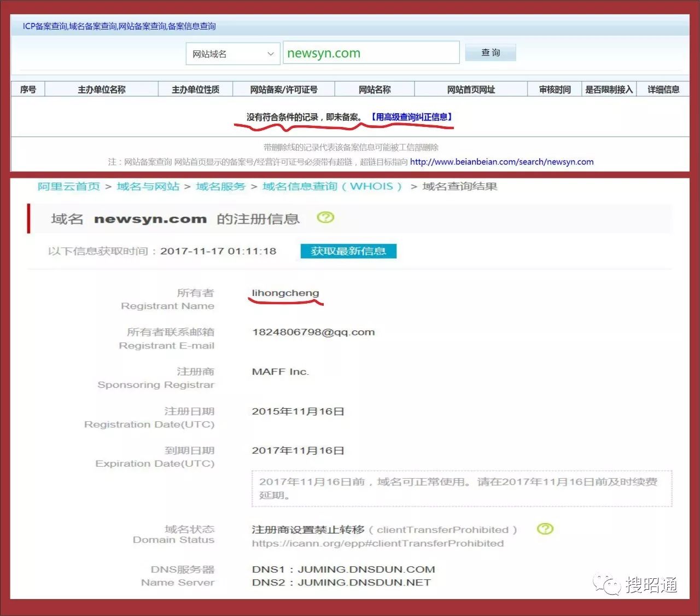
Task: Click help icon beside clientTransferProhibited status
Action: (x=545, y=529)
